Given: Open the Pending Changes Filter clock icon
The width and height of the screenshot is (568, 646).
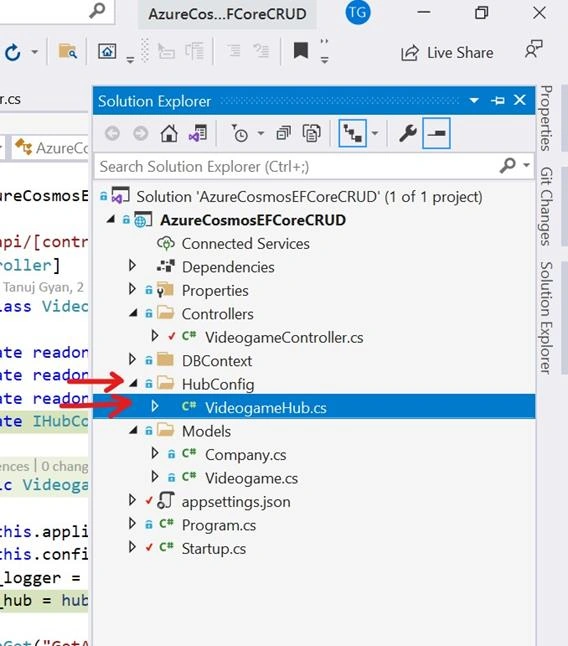Looking at the screenshot, I should (239, 133).
